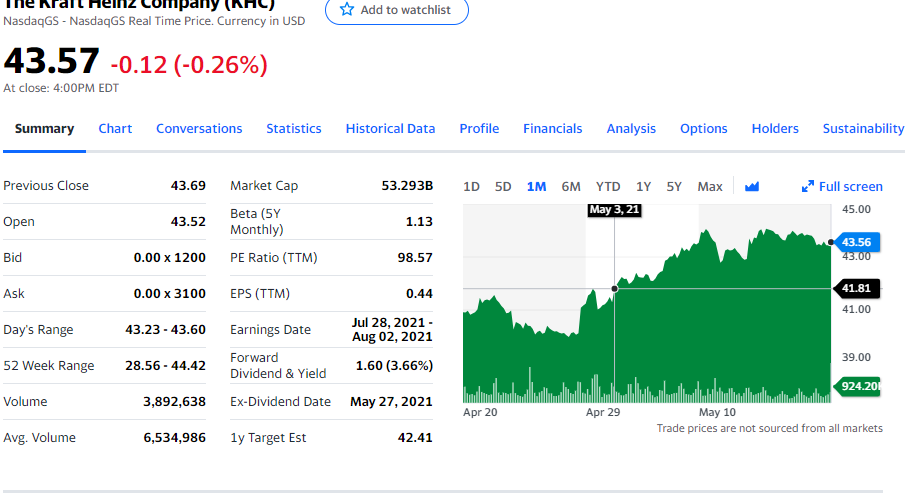Click the 43.56 current price chart label
This screenshot has width=905, height=502.
point(857,242)
